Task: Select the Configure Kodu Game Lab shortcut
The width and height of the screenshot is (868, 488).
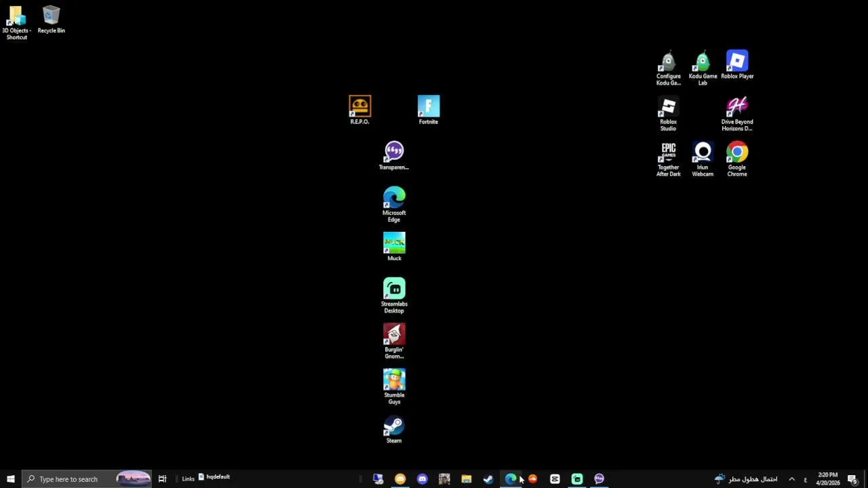Action: 668,68
